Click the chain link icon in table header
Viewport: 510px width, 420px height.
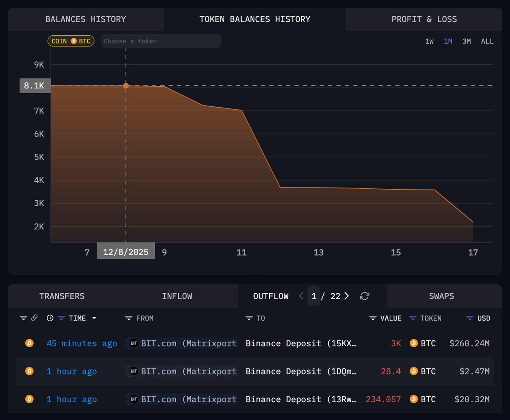(34, 318)
